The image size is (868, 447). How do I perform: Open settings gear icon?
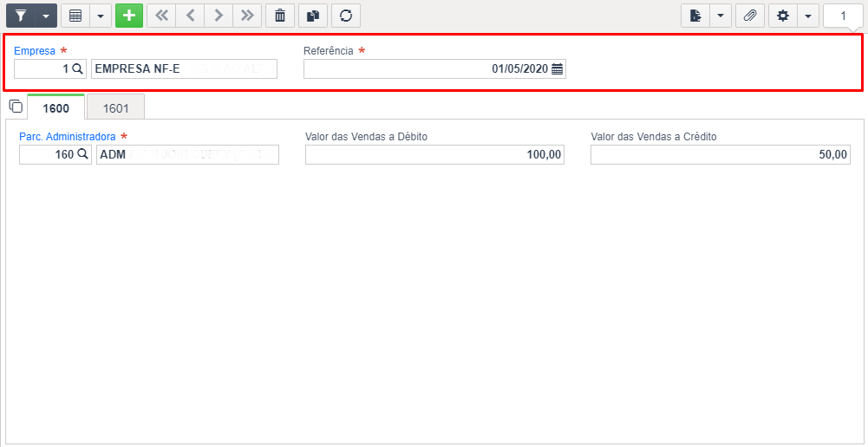point(783,16)
